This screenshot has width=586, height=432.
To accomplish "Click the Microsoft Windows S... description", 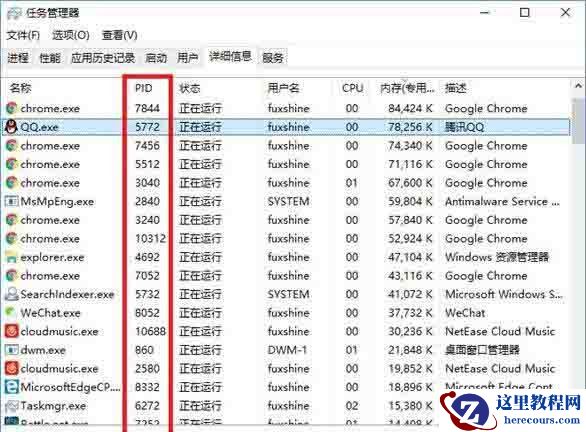I will pyautogui.click(x=504, y=294).
